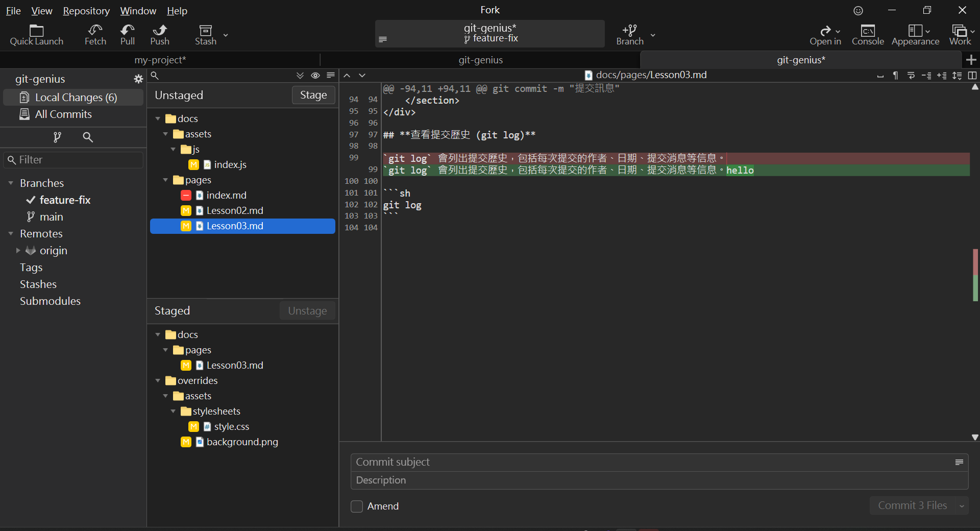Focus the sidebar Filter field

[73, 160]
